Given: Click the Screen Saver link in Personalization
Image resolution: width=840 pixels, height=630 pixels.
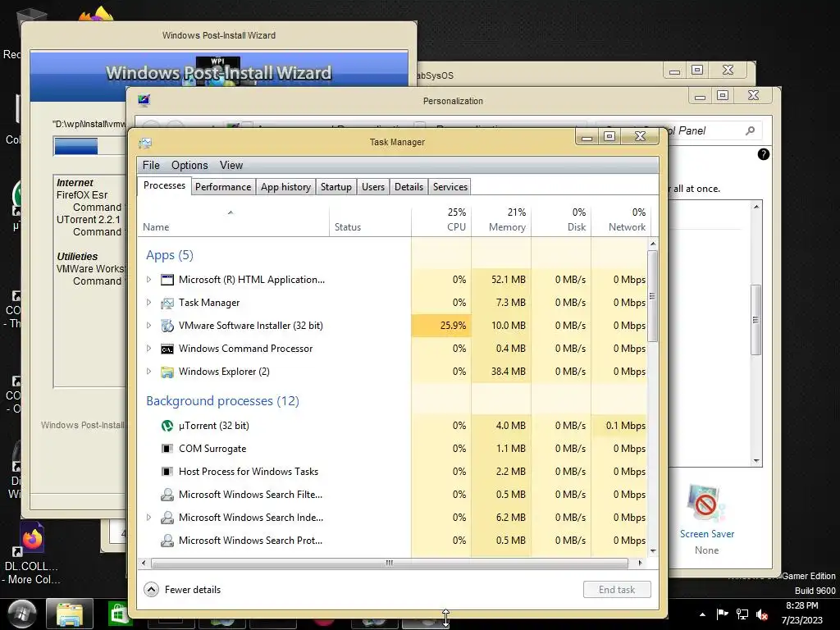Looking at the screenshot, I should coord(707,534).
